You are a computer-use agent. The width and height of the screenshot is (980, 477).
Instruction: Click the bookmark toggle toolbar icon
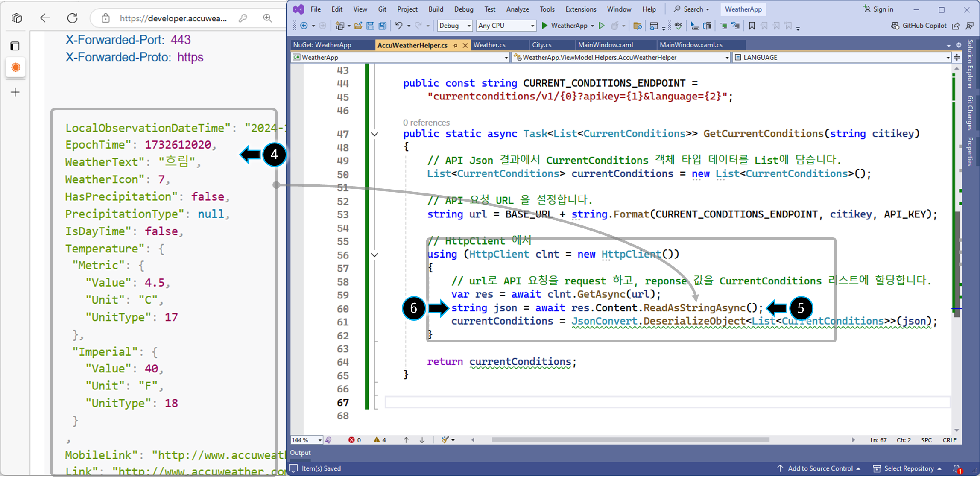[752, 26]
